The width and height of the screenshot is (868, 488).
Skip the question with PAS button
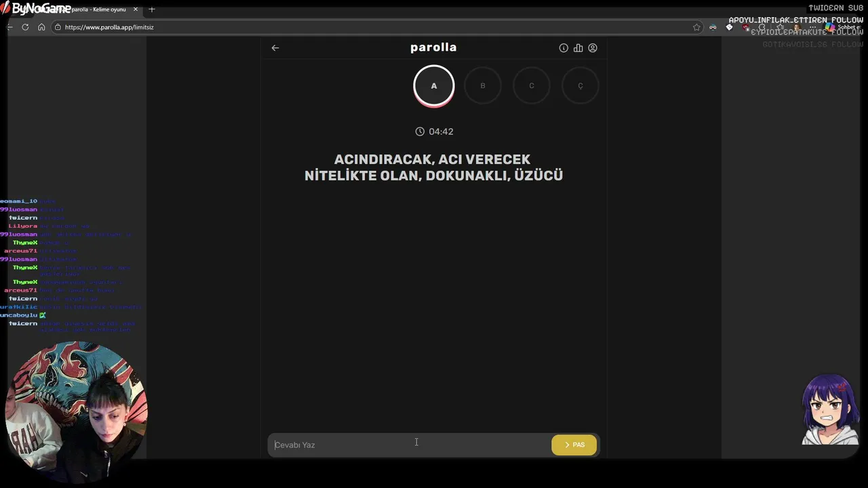click(x=574, y=445)
